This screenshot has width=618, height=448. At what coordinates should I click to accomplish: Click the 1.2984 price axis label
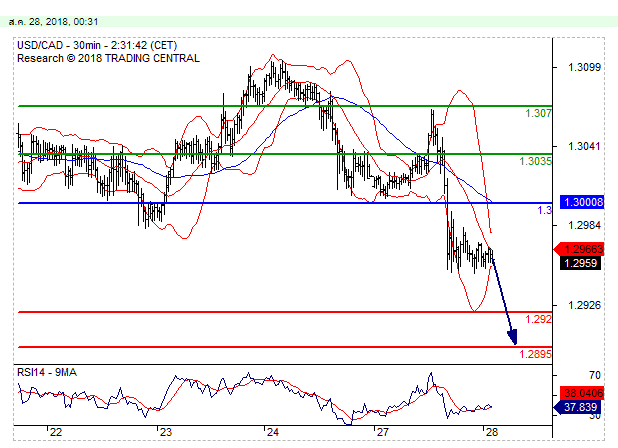click(x=584, y=225)
